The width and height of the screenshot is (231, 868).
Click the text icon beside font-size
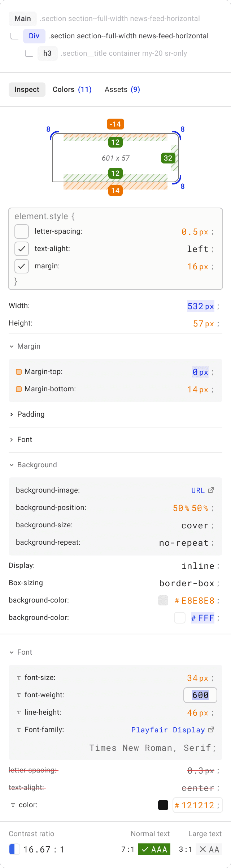coord(19,678)
